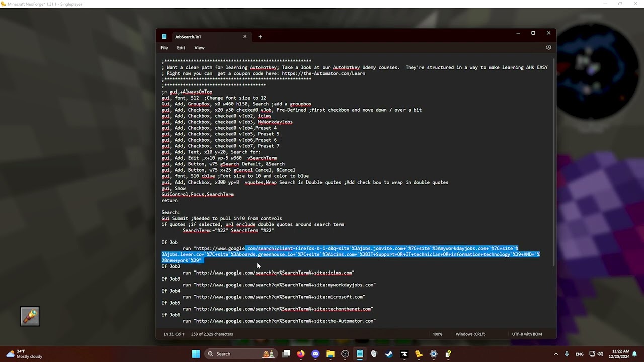Image resolution: width=644 pixels, height=362 pixels.
Task: Click the Minecraft hotbar torch item
Action: coord(30,316)
